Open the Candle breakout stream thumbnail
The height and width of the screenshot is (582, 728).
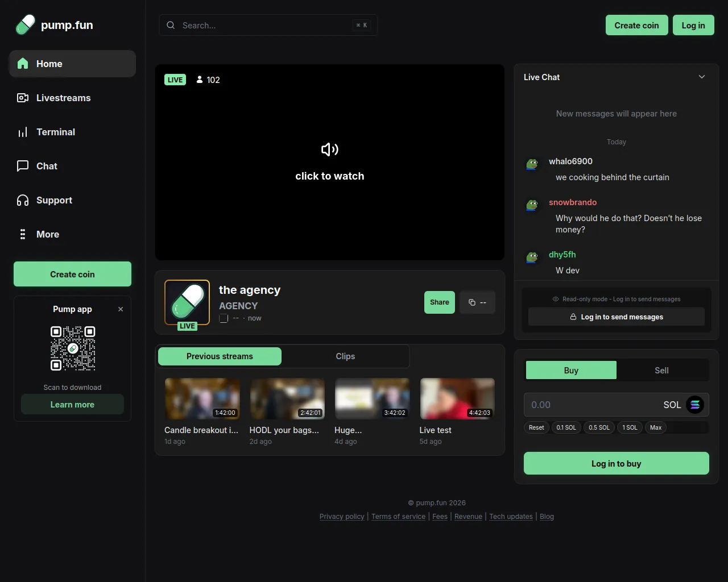point(202,399)
